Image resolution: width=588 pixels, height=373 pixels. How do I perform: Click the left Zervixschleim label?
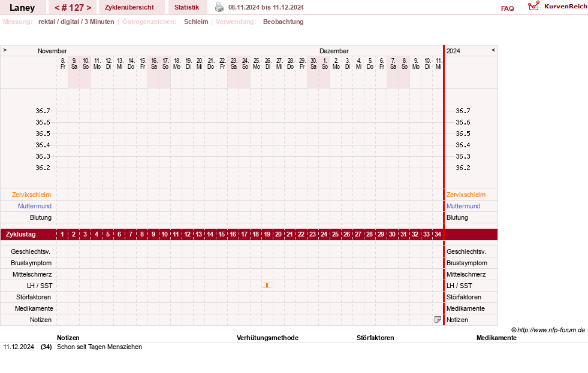(x=32, y=195)
